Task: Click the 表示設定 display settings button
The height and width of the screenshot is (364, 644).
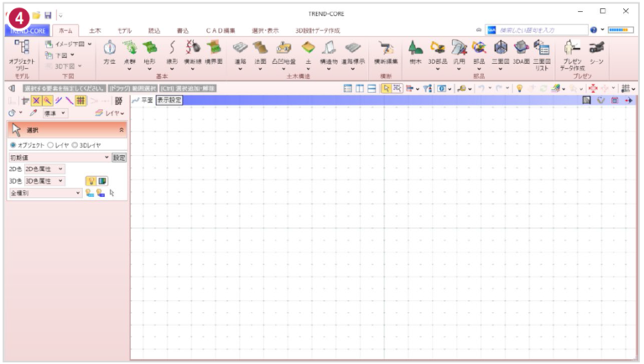Action: pos(169,100)
